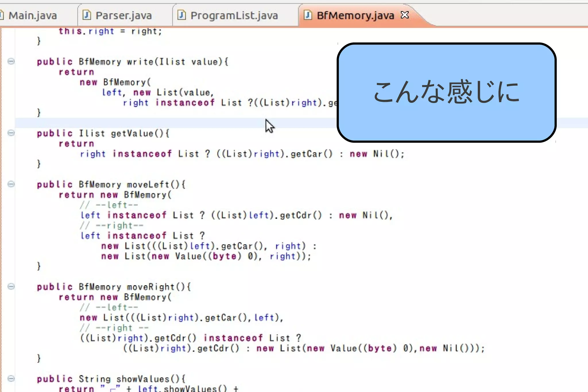Collapse the getValue method fold marker
The image size is (588, 392).
[11, 133]
